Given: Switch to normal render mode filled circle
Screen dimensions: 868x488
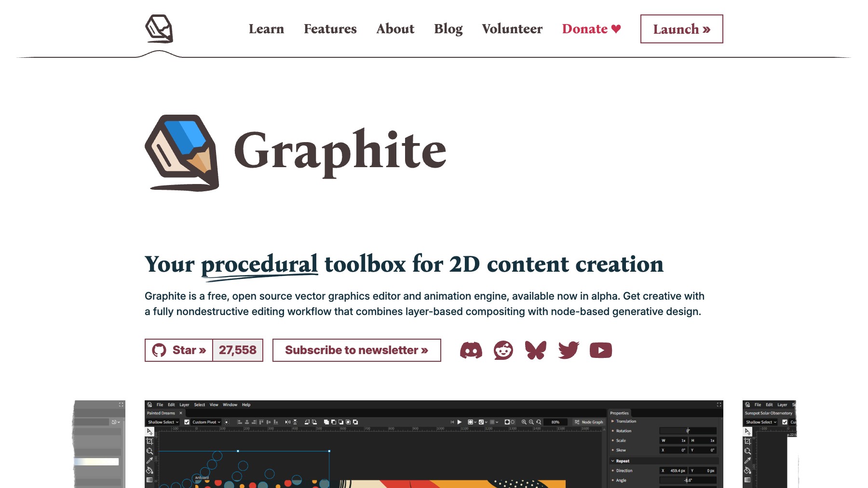Looking at the screenshot, I should pyautogui.click(x=507, y=422).
